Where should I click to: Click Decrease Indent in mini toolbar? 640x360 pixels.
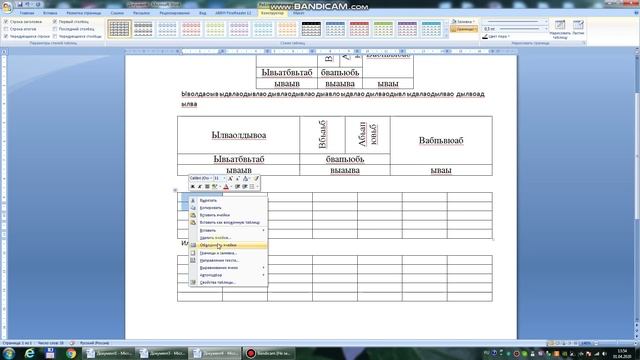click(237, 187)
